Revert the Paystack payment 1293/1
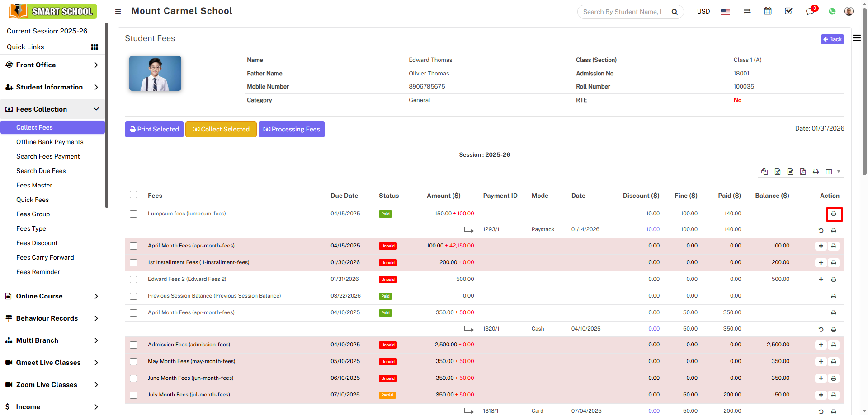 tap(821, 231)
